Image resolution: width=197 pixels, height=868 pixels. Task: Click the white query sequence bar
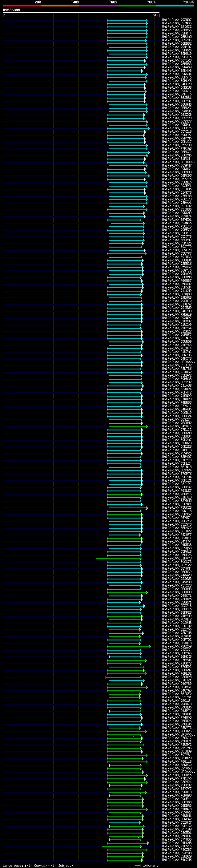(x=81, y=13)
